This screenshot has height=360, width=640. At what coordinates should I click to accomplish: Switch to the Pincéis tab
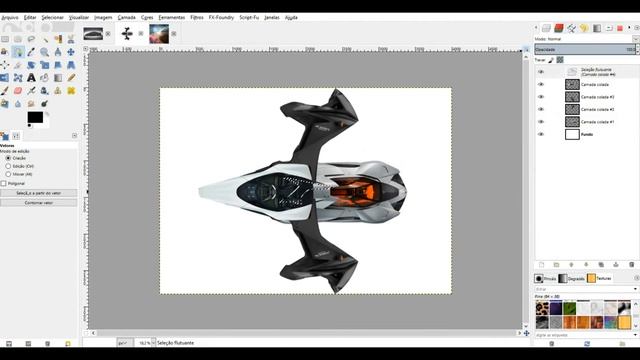545,278
